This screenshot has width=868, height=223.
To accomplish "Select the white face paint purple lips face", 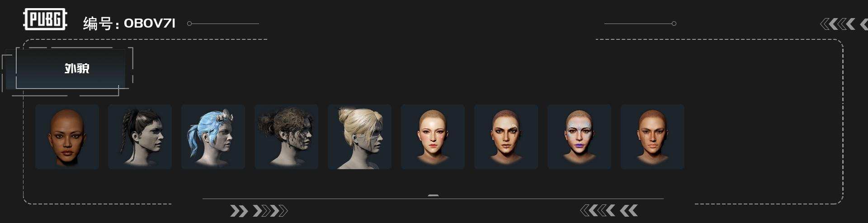I will tap(579, 137).
